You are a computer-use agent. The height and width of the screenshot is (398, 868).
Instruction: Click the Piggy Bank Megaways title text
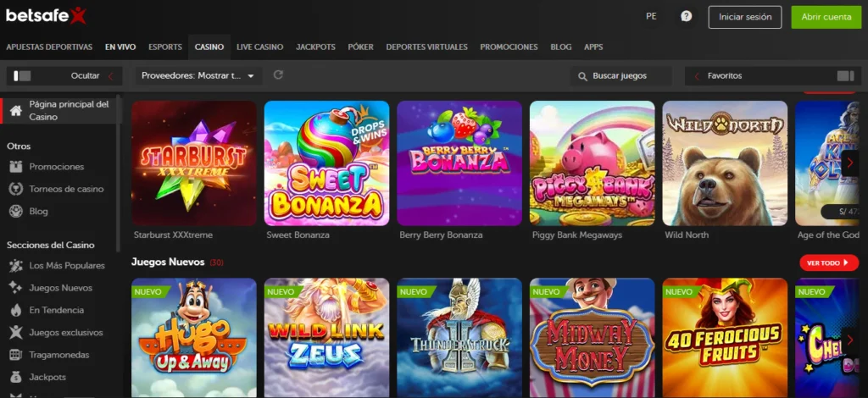click(576, 235)
